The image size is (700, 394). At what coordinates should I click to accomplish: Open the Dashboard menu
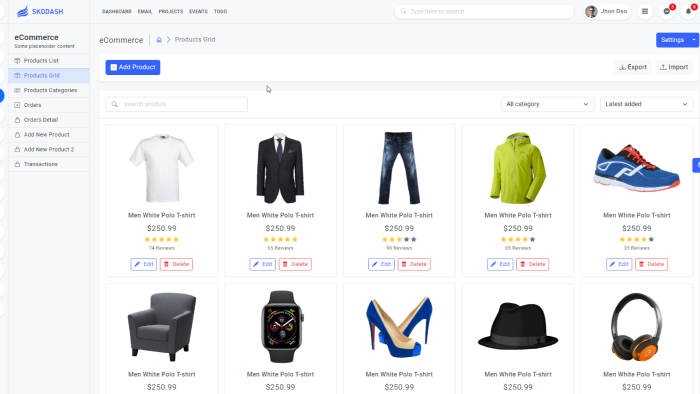(x=117, y=12)
